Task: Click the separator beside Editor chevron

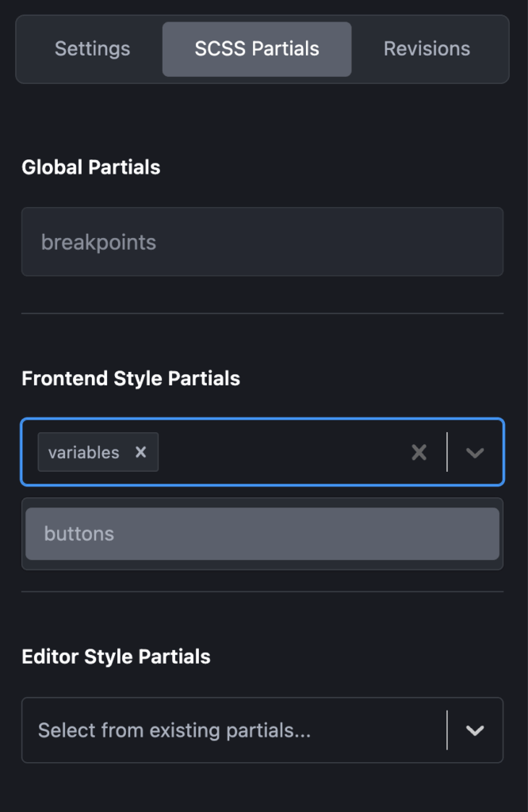Action: click(447, 730)
